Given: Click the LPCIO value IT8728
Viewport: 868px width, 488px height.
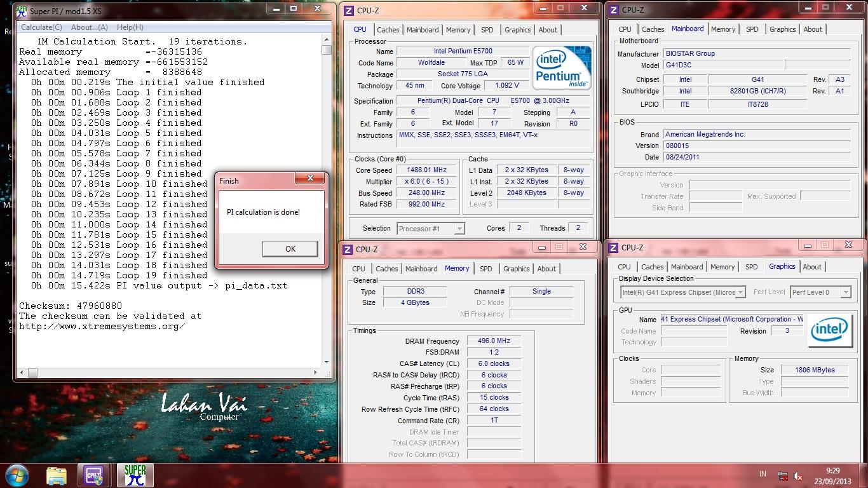Looking at the screenshot, I should (758, 104).
